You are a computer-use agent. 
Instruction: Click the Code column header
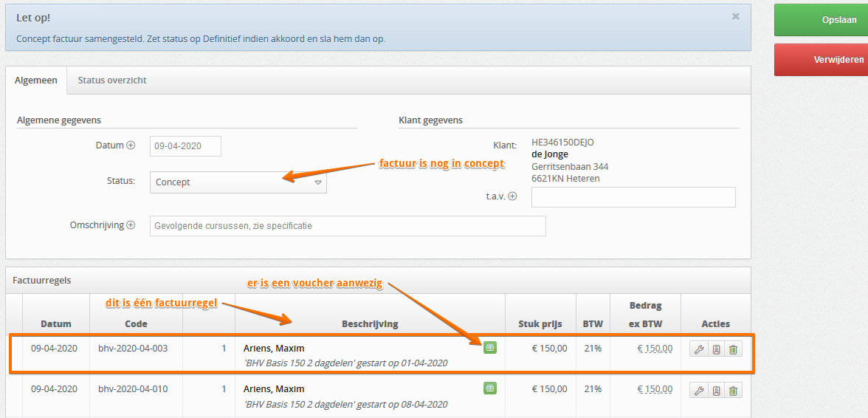click(136, 324)
